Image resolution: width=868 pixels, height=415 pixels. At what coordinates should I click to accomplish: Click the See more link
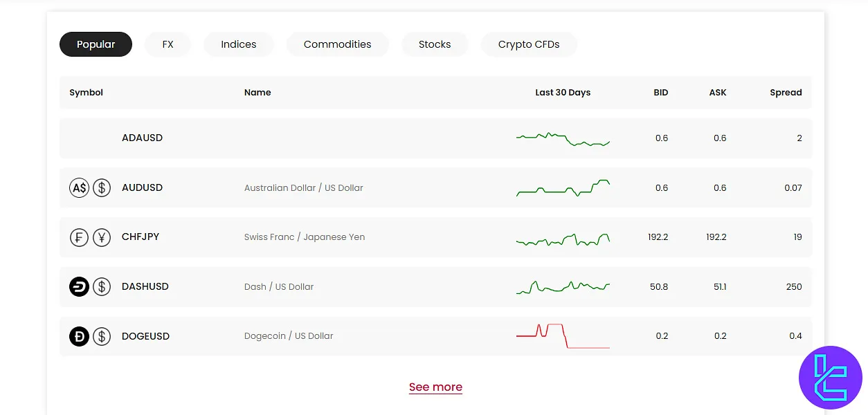click(435, 387)
